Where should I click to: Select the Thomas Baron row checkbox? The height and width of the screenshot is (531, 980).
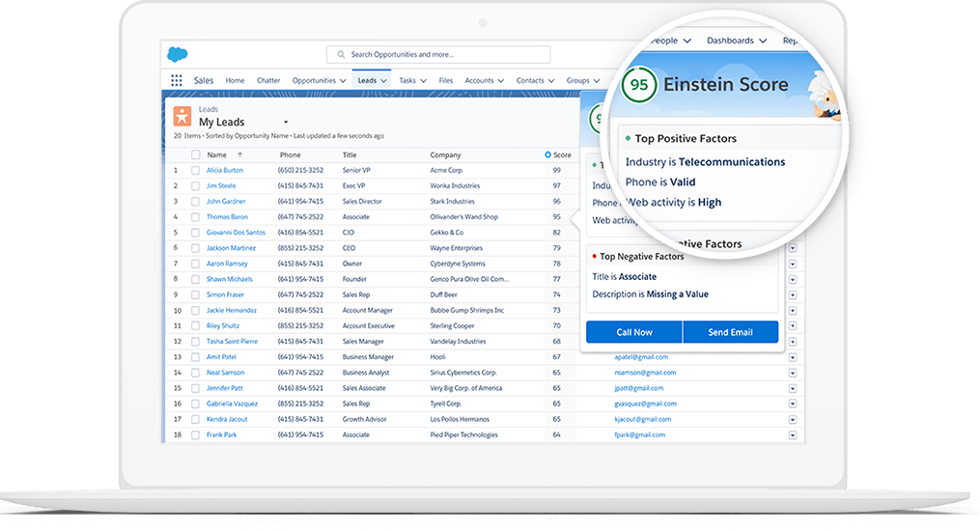pos(196,217)
